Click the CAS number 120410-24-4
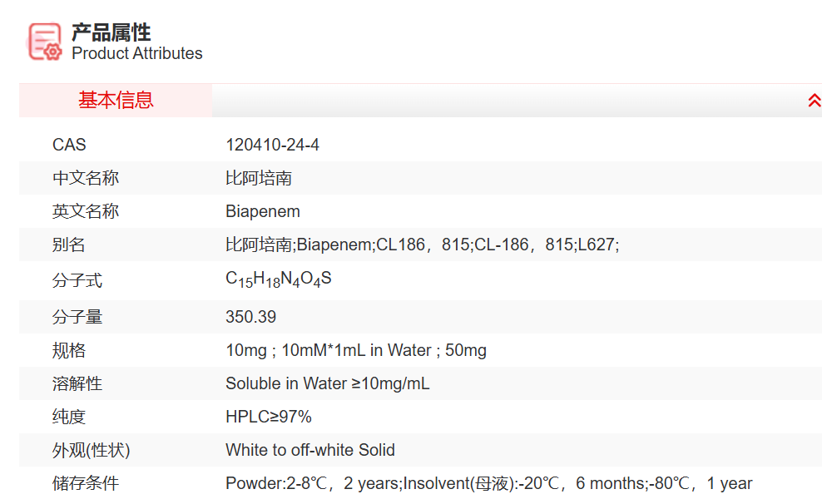This screenshot has height=504, width=822. pos(272,145)
